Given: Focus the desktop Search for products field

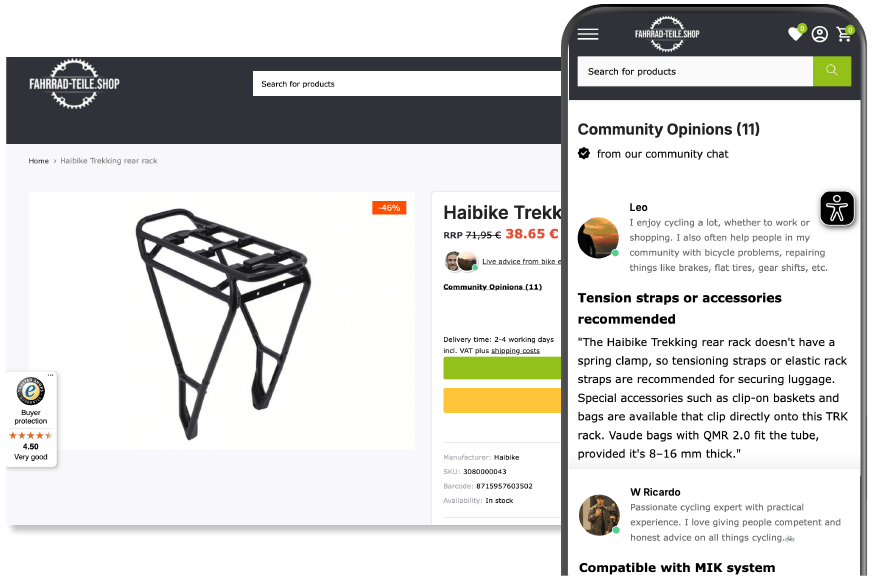Looking at the screenshot, I should (407, 84).
